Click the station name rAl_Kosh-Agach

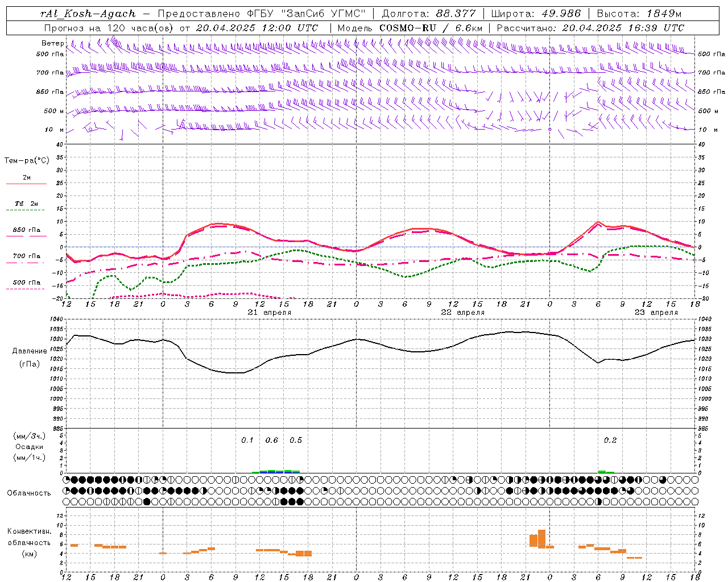(88, 14)
